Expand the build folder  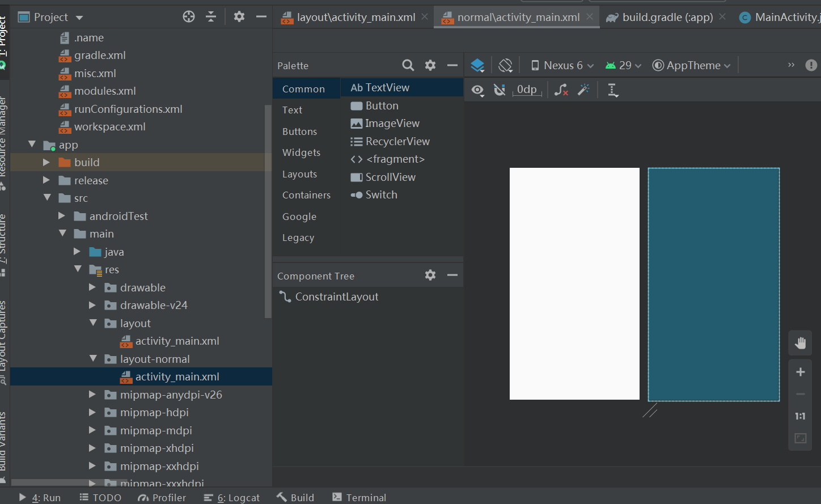[46, 162]
